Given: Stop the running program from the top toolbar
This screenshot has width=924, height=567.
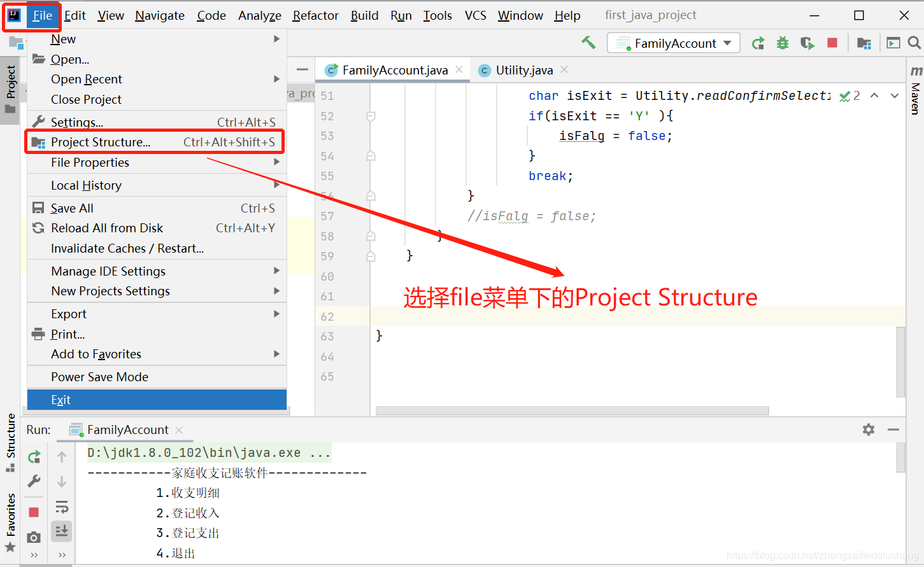Looking at the screenshot, I should click(x=832, y=43).
